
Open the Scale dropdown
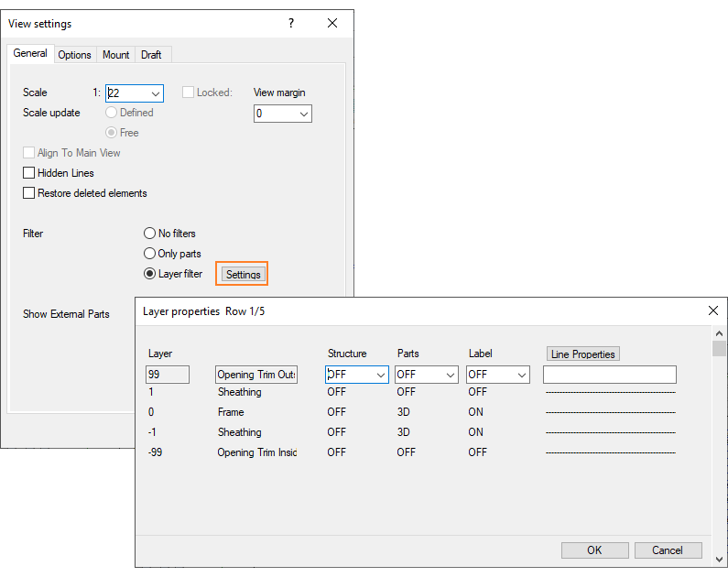(x=155, y=93)
